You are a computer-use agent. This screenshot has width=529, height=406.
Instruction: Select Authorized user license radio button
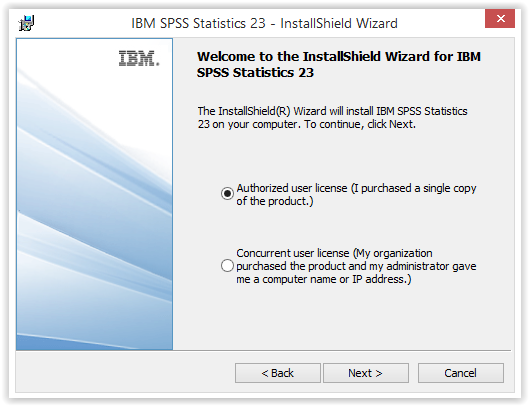pyautogui.click(x=227, y=193)
